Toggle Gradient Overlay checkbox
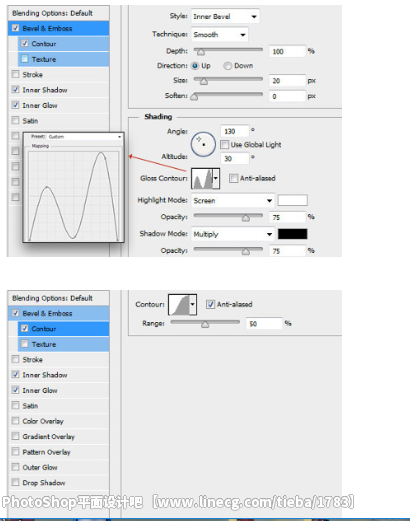The image size is (410, 521). (x=15, y=436)
